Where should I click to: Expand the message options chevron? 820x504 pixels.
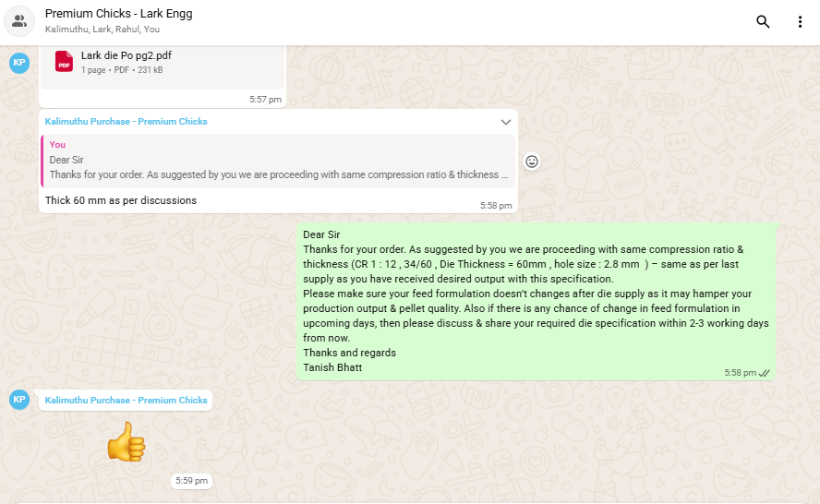pos(505,122)
